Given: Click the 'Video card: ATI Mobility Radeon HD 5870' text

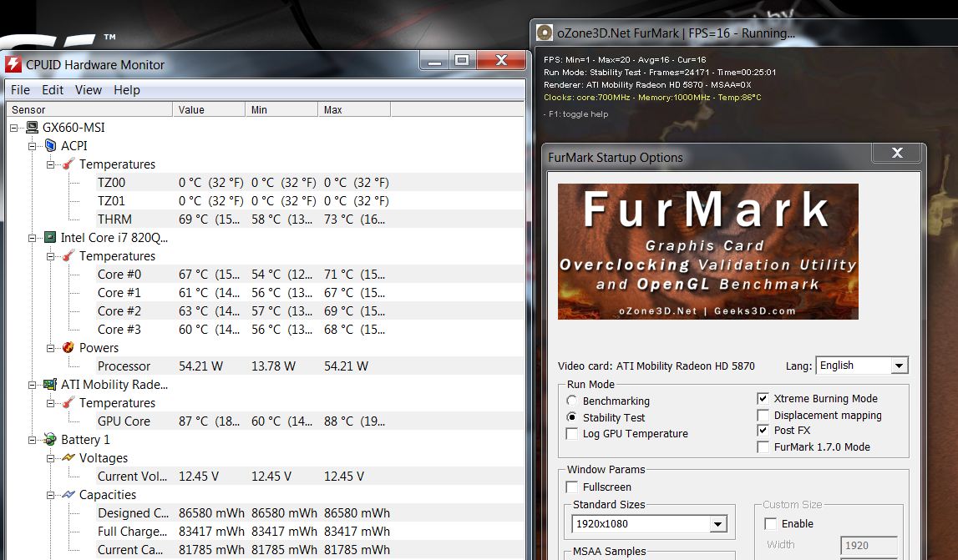Looking at the screenshot, I should coord(656,366).
